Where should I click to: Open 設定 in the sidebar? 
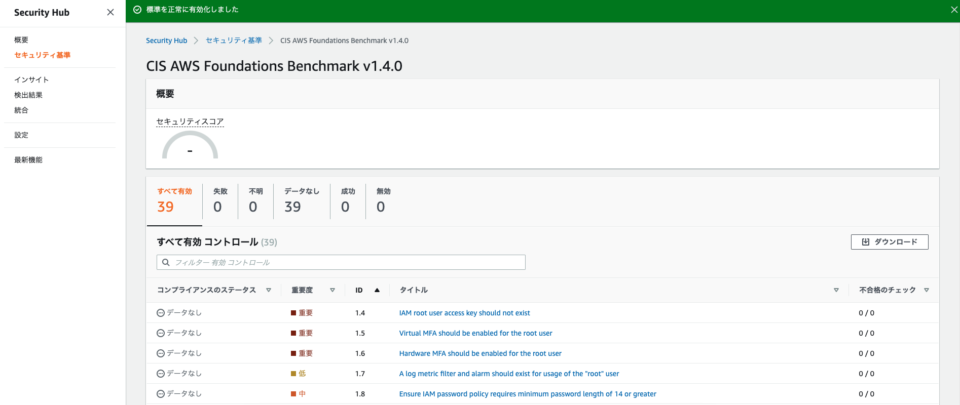click(21, 135)
